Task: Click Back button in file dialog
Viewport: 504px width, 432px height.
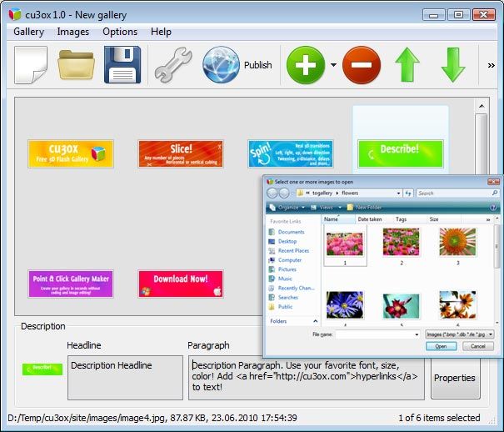Action: point(272,193)
